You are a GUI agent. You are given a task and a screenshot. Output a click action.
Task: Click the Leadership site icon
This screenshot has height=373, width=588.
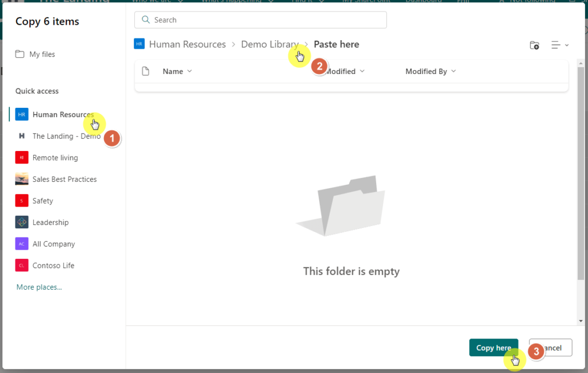tap(22, 222)
